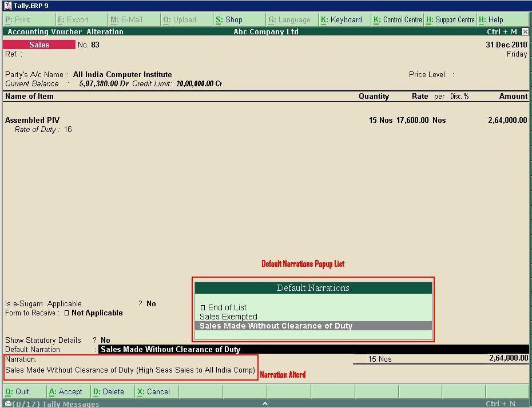Expand the messages chevron at screen bottom
Screen dimensions: 532x408
click(265, 403)
